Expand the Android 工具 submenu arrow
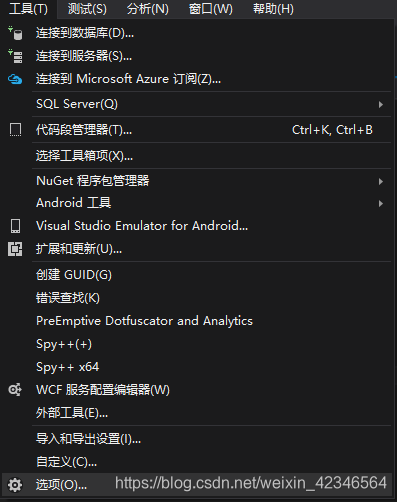 381,204
